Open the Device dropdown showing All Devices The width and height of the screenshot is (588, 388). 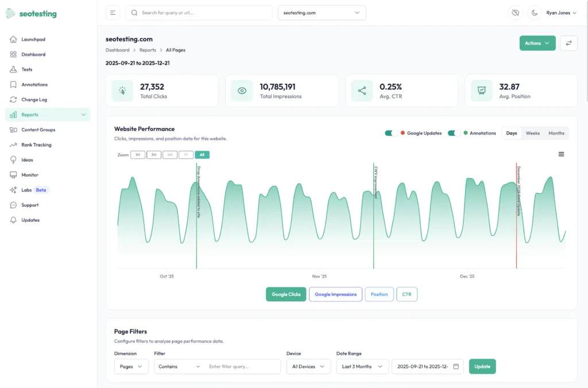(x=308, y=366)
